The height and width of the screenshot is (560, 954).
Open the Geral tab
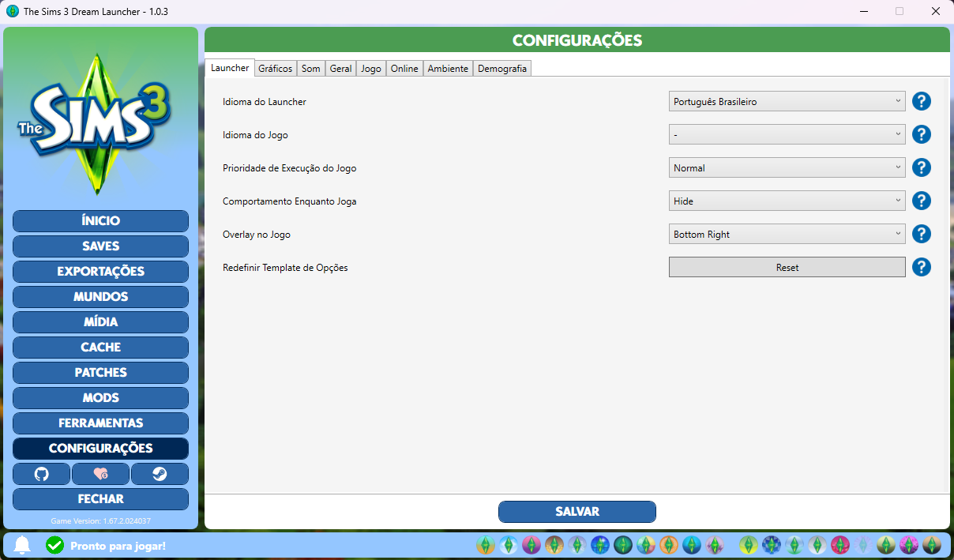pos(340,69)
